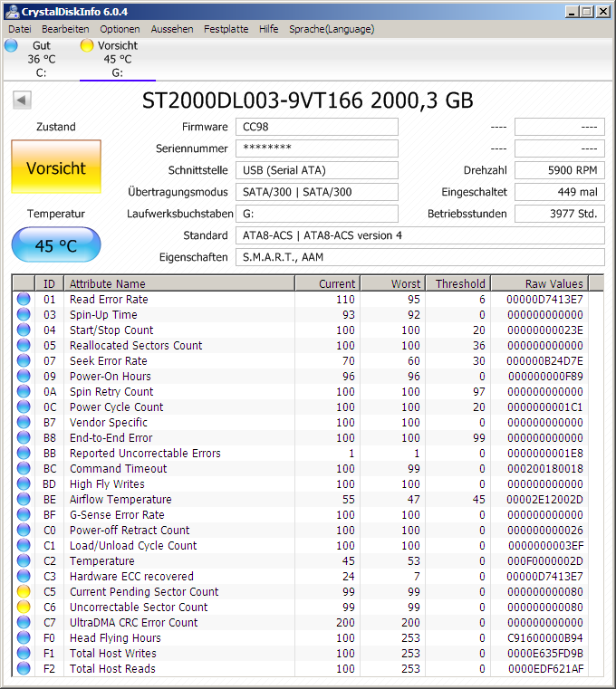Click the masked Seriennummer field
The width and height of the screenshot is (616, 689).
[x=317, y=148]
